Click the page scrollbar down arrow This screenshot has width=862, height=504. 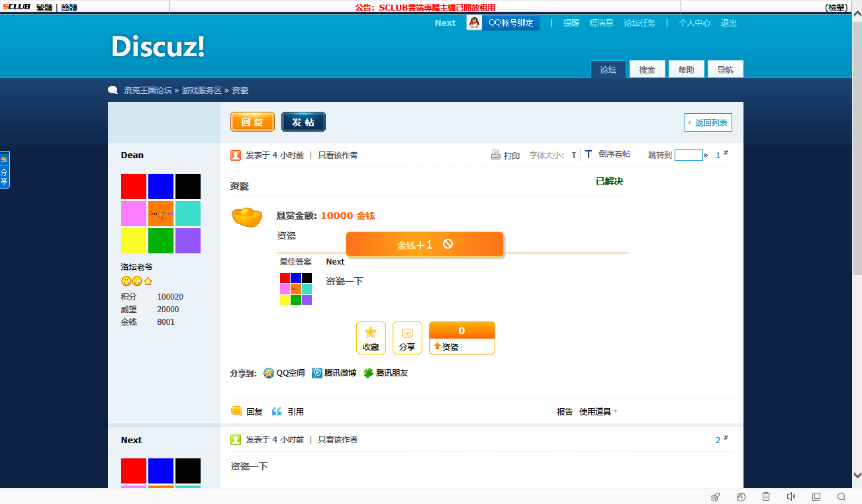[857, 475]
